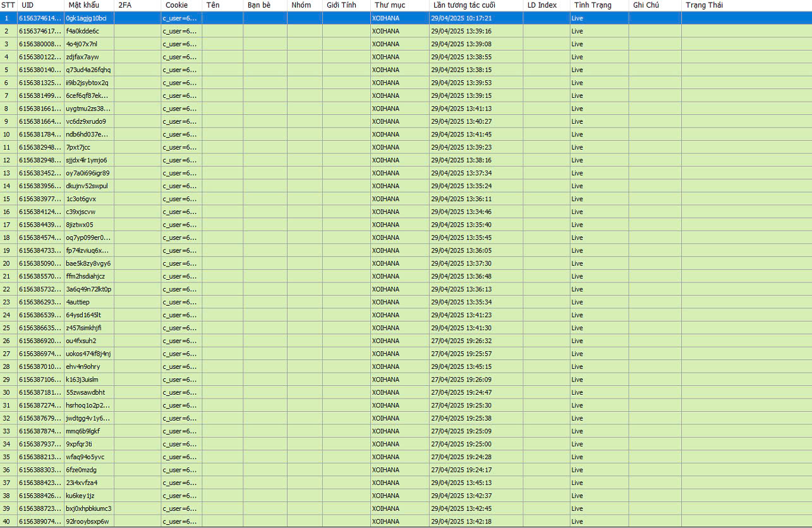Screen dimensions: 812x528
Task: Click the STT column header
Action: [x=8, y=5]
